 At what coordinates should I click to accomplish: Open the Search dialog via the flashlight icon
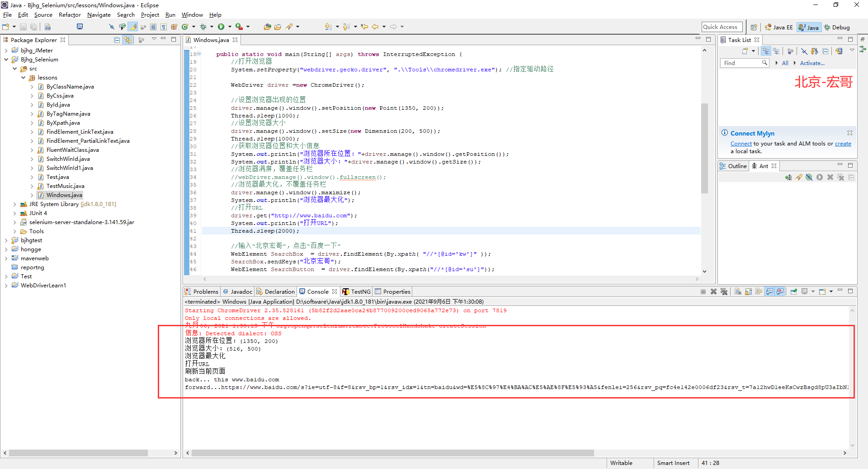(289, 27)
